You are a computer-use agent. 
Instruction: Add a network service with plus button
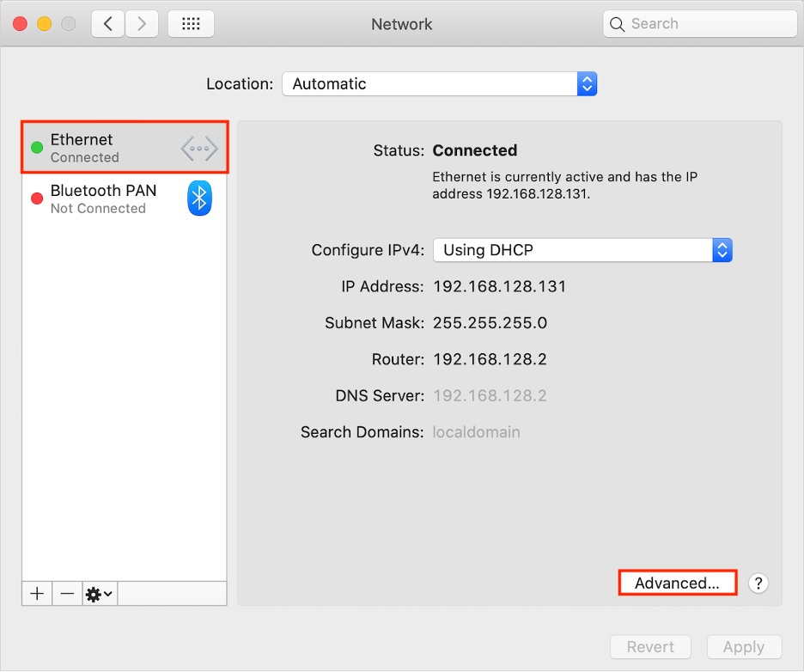click(36, 593)
